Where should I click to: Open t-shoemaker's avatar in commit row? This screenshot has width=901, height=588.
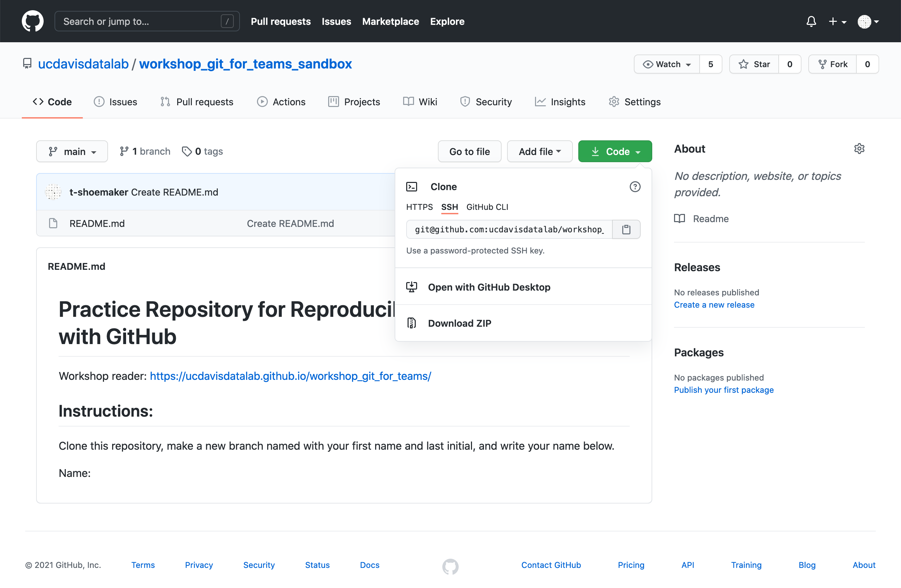[53, 192]
